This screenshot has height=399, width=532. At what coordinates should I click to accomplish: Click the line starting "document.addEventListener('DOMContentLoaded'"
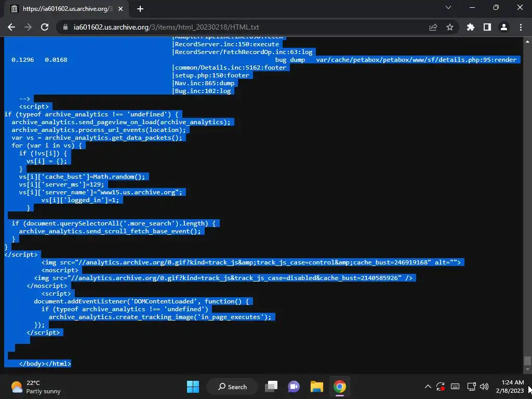click(141, 301)
